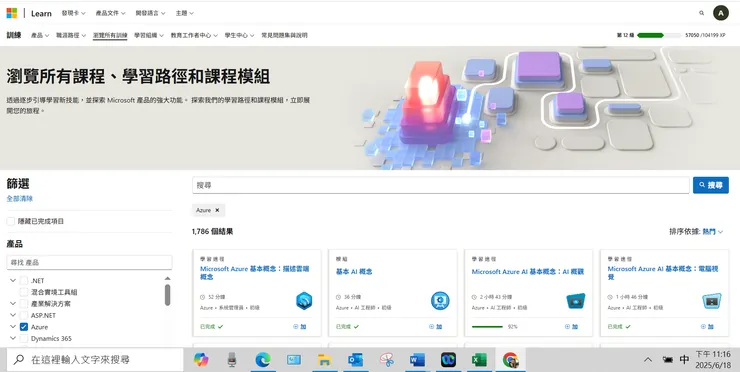Open the 職涯路徑 submenu
Screen dimensions: 740x372
71,35
